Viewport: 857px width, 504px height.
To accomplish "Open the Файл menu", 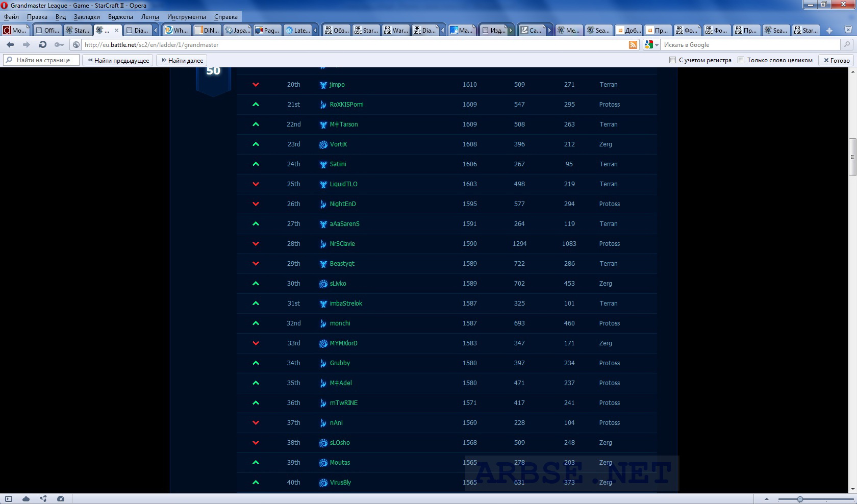I will click(x=11, y=17).
